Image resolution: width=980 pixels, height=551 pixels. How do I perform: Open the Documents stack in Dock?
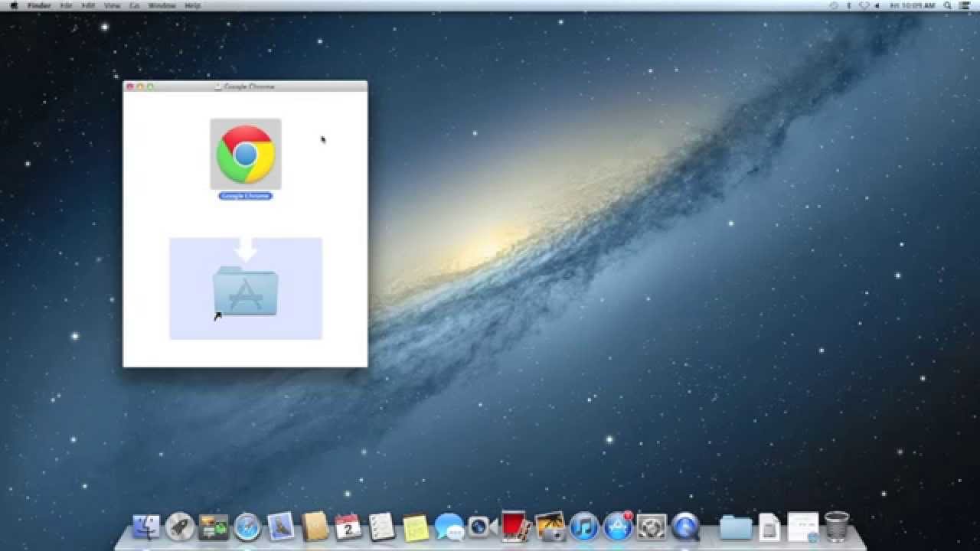click(769, 527)
